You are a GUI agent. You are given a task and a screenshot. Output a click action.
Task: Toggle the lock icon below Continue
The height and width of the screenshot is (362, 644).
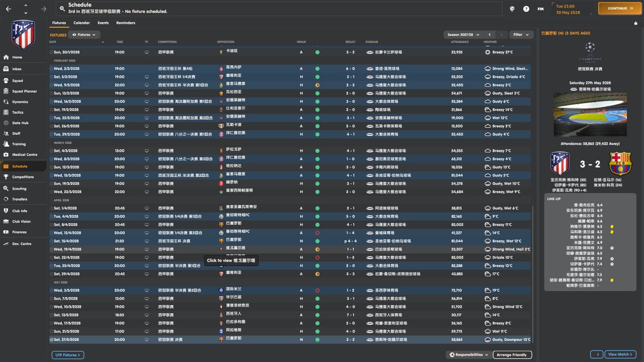635,23
